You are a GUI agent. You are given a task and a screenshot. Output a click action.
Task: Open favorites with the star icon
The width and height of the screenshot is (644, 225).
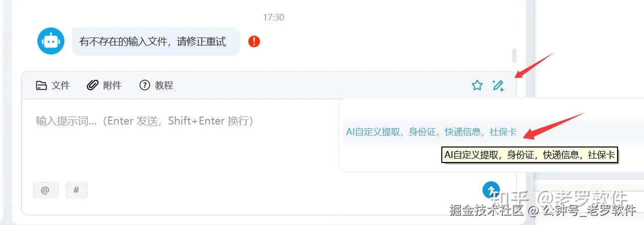click(477, 85)
